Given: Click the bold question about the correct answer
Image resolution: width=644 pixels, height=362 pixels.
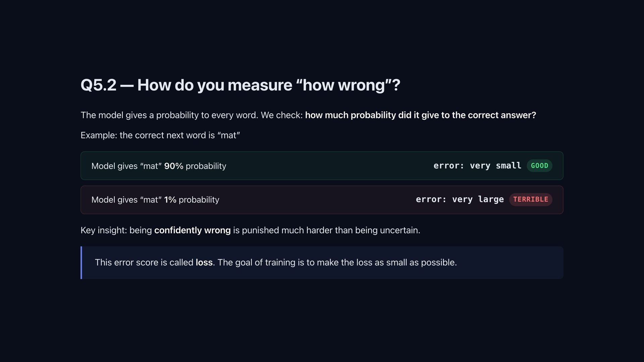Looking at the screenshot, I should coord(420,115).
